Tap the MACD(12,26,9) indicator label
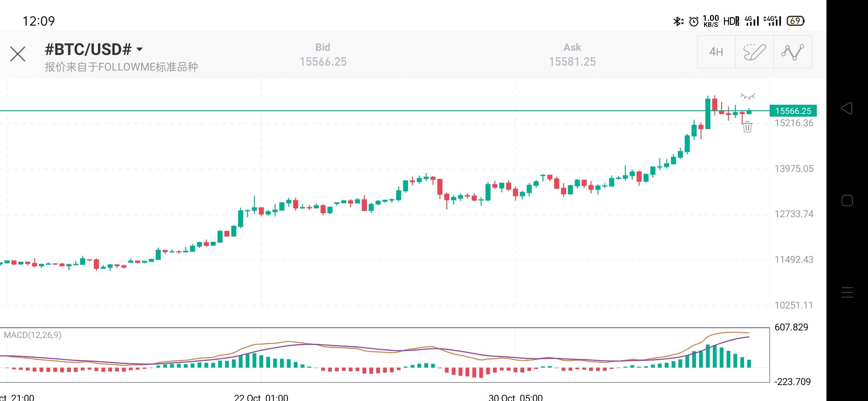The width and height of the screenshot is (868, 401). tap(33, 335)
